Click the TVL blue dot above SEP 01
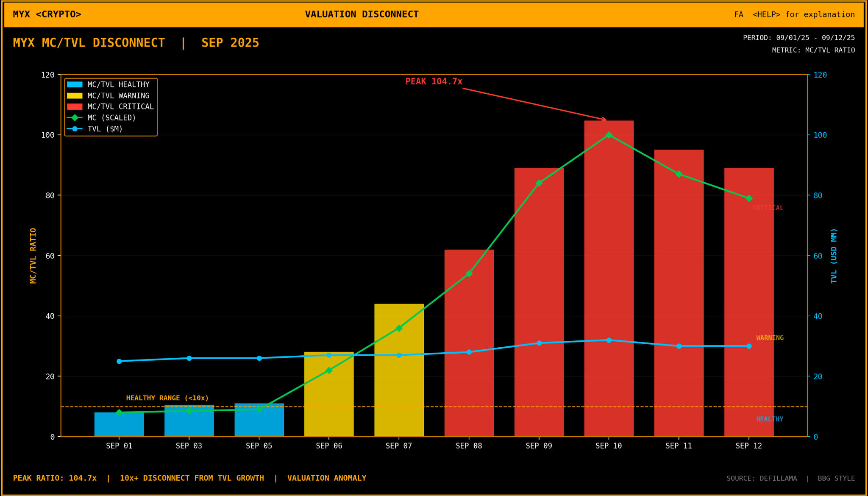 [119, 361]
